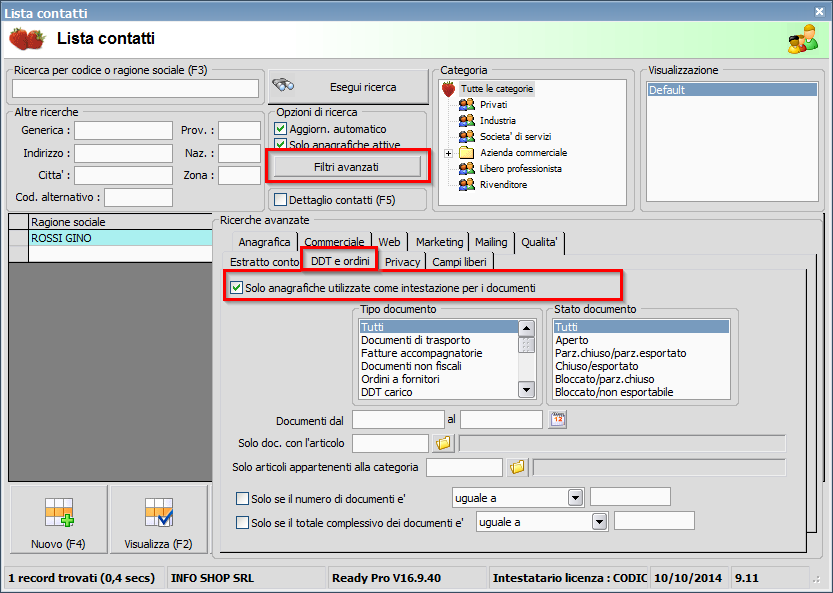
Task: Click the folder icon beside Azienda commerciale
Action: (x=466, y=153)
